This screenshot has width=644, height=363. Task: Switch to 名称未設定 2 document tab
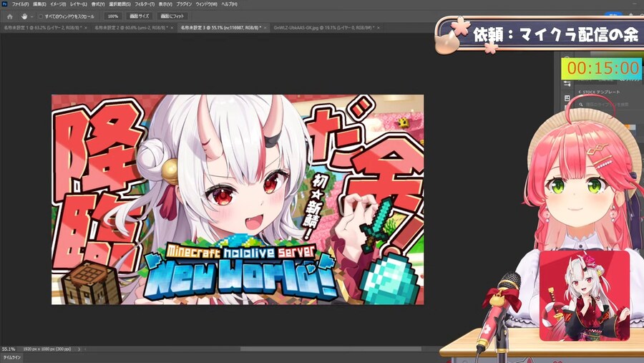coord(131,28)
